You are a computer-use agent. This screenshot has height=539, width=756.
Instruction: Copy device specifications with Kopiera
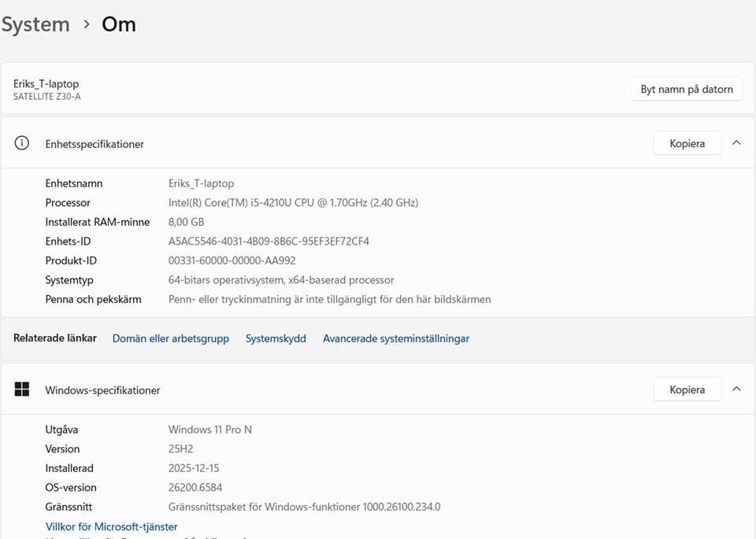click(x=687, y=143)
